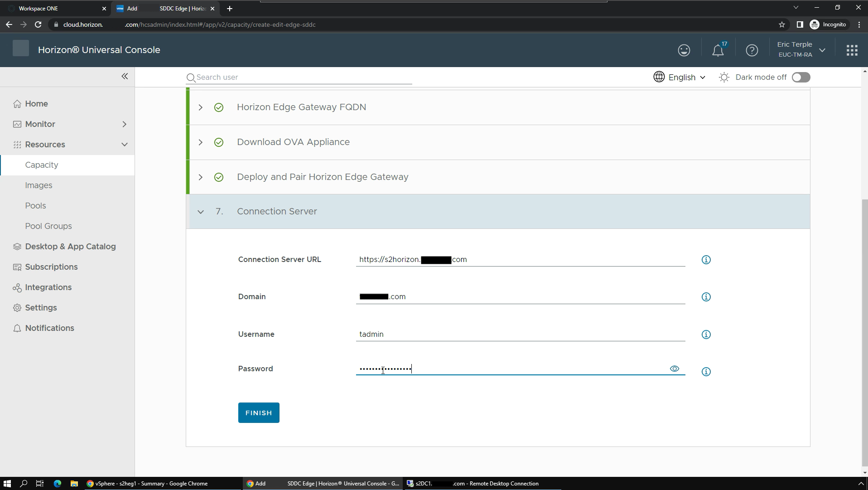Click the Password field info icon
Viewport: 868px width, 490px height.
tap(706, 372)
